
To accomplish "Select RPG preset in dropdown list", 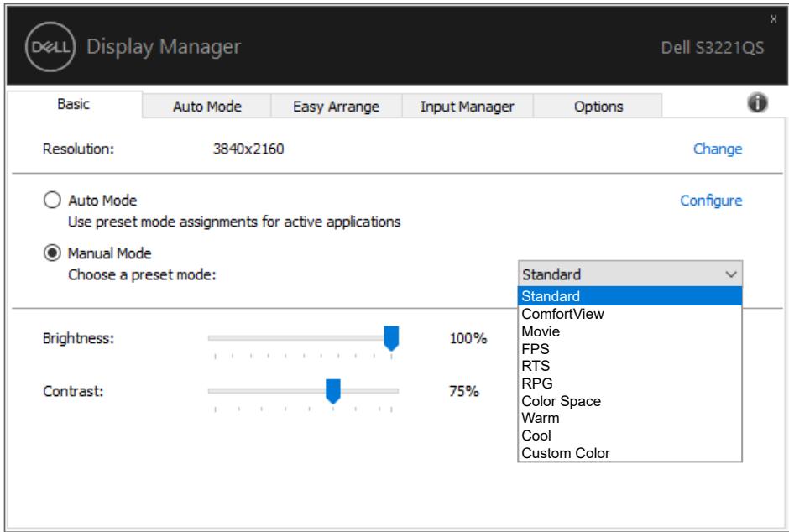I will 630,383.
